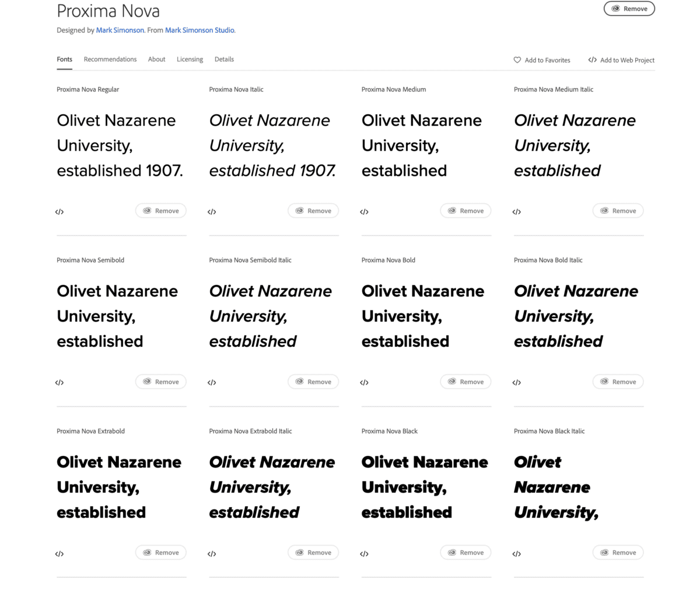Click the code icon below Proxima Nova Italic

pos(211,211)
